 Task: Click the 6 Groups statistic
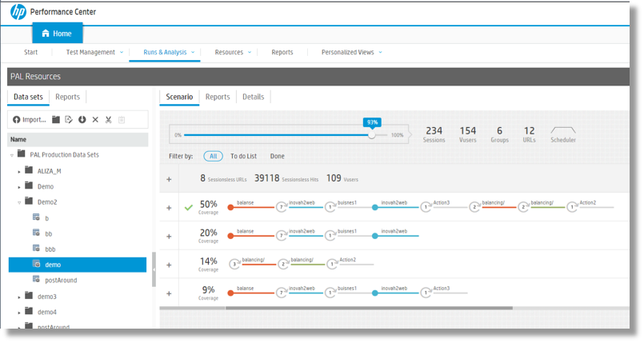[499, 134]
